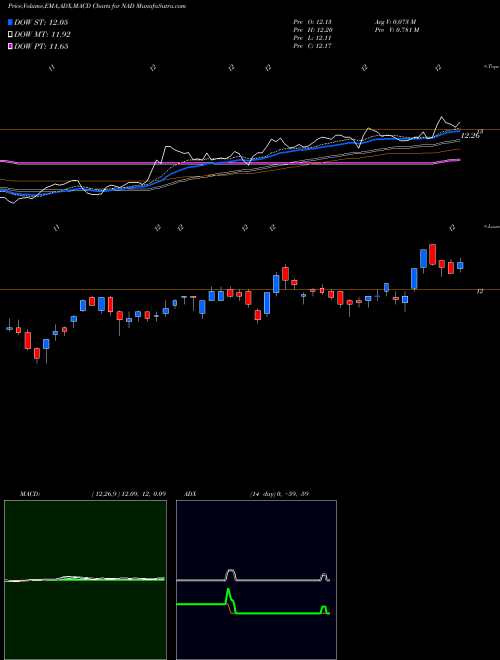Click the '12' axis label beside candlestick chart
Viewport: 500px width, 660px height.
[x=480, y=291]
